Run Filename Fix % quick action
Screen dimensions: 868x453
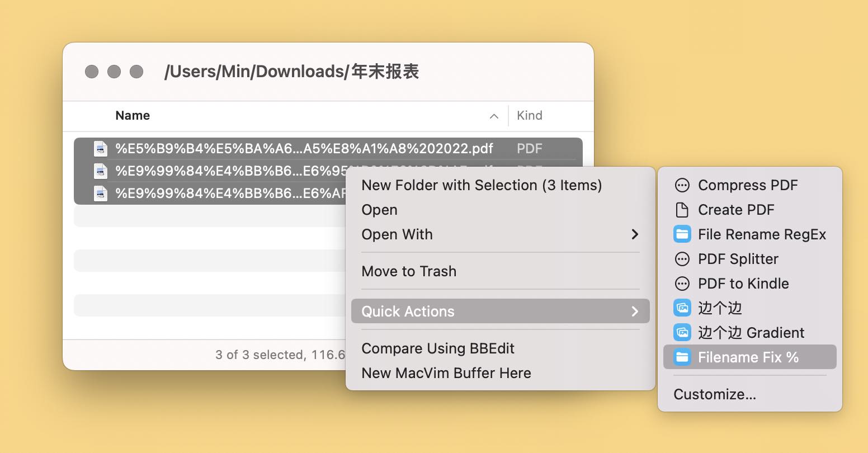coord(749,357)
